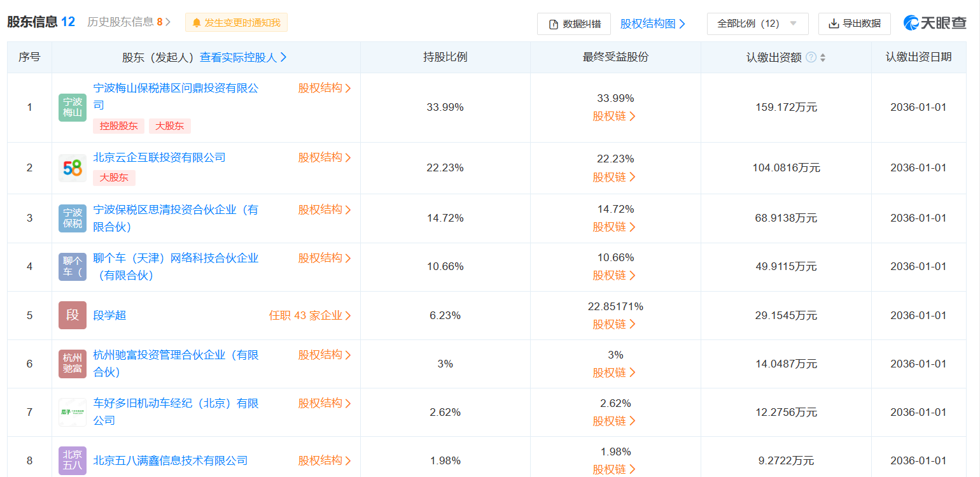
Task: Click the 159.172万元 cell
Action: coord(787,108)
